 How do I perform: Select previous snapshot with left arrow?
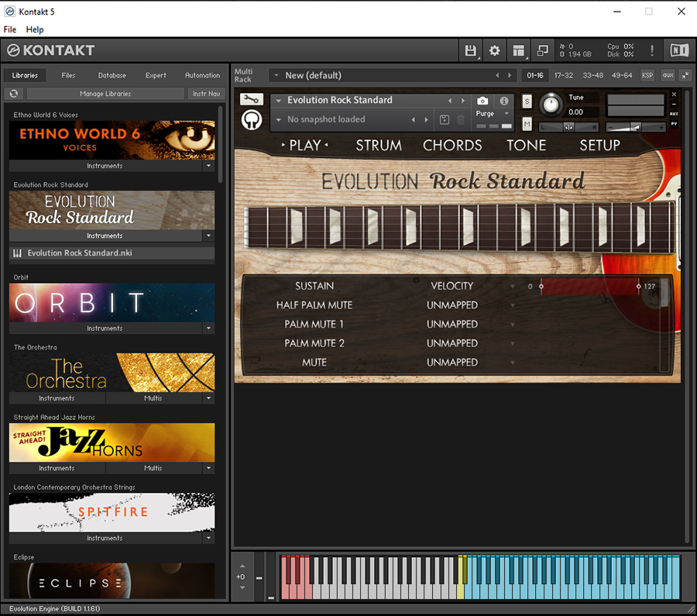[x=414, y=119]
